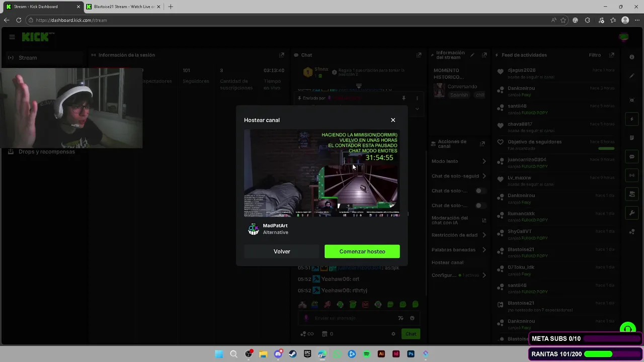Close the Hostear canal dialog
Image resolution: width=644 pixels, height=362 pixels.
[393, 120]
